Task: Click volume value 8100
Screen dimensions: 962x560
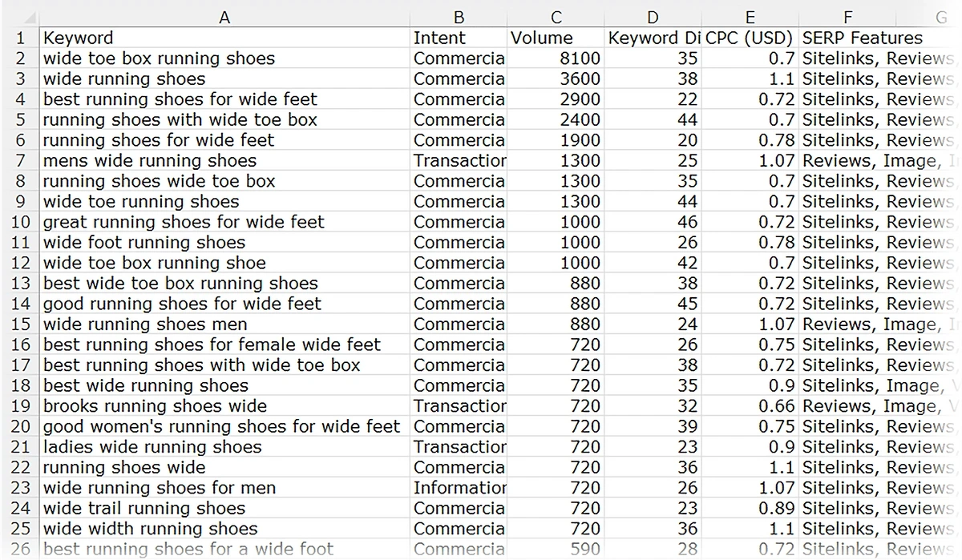Action: coord(556,58)
